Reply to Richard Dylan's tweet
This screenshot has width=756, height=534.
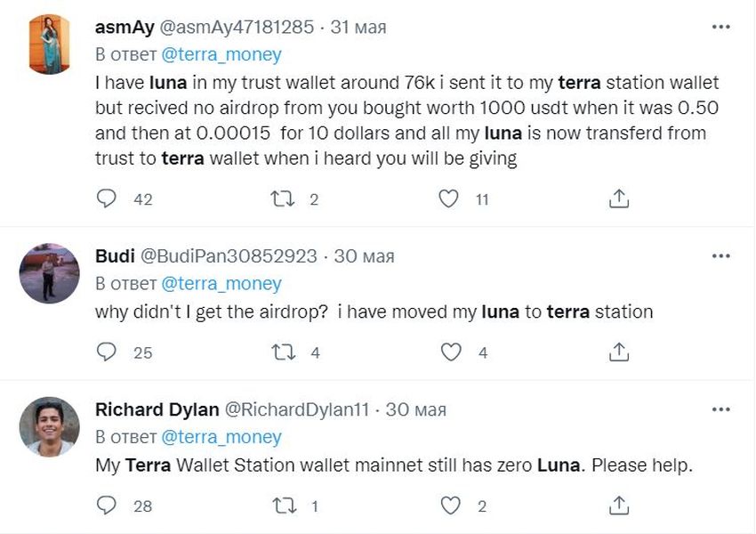pos(106,506)
